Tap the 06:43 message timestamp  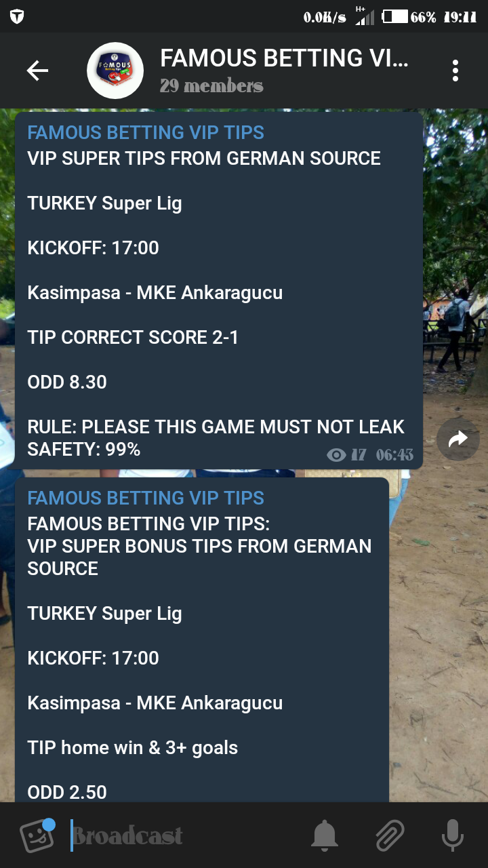[x=394, y=454]
